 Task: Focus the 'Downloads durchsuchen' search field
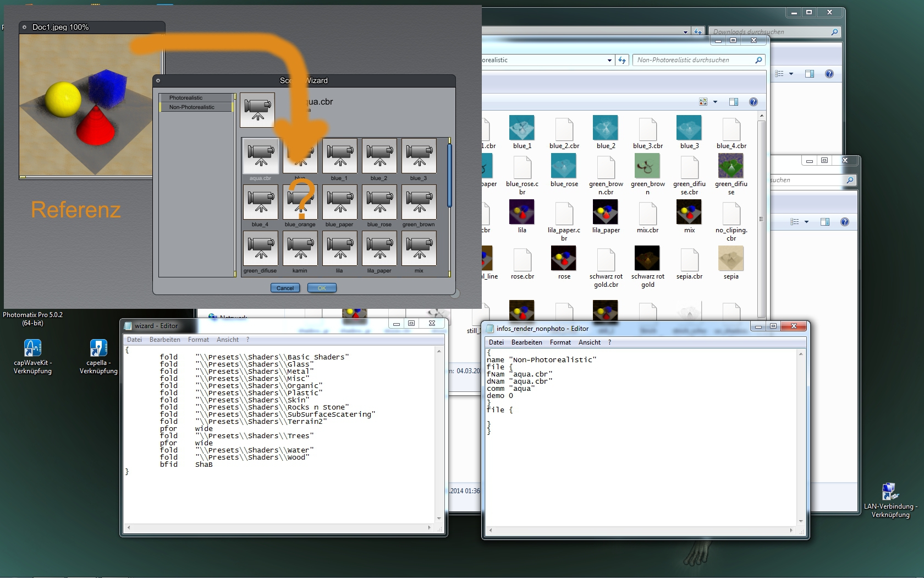774,32
